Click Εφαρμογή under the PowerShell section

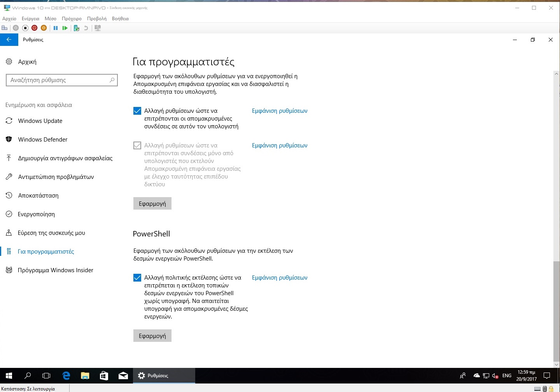[152, 336]
